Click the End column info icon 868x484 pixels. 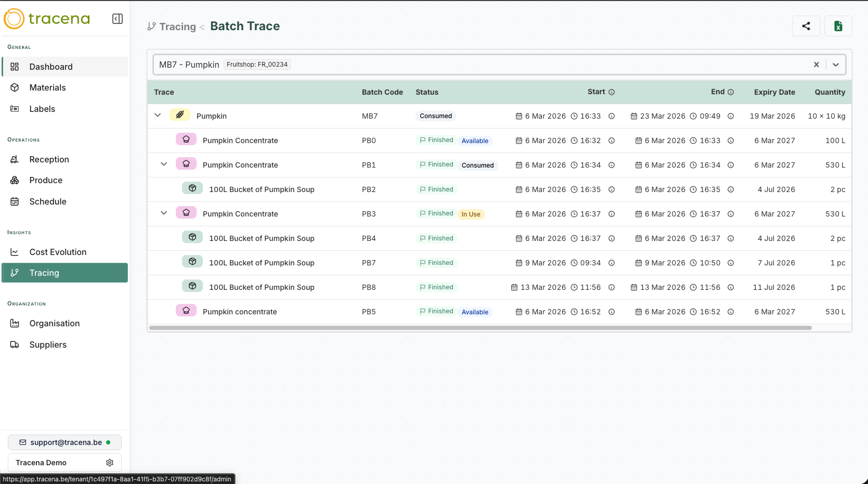tap(731, 92)
